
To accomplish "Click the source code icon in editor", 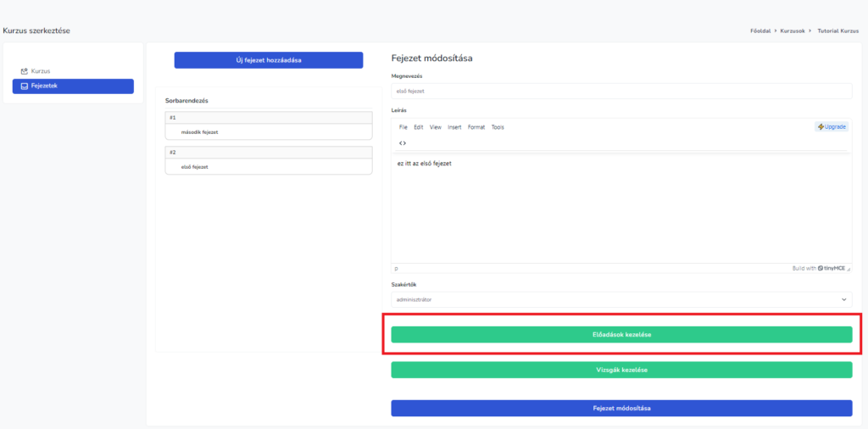I will [402, 143].
